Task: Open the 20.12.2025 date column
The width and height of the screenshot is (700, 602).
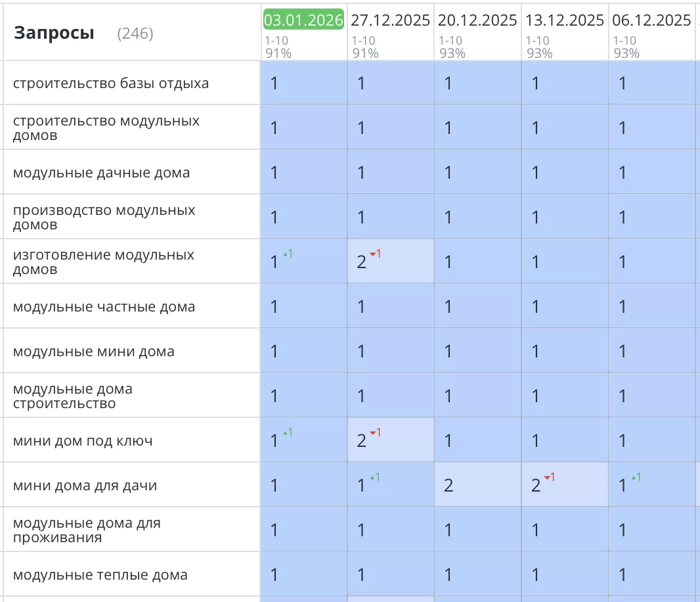Action: (477, 20)
